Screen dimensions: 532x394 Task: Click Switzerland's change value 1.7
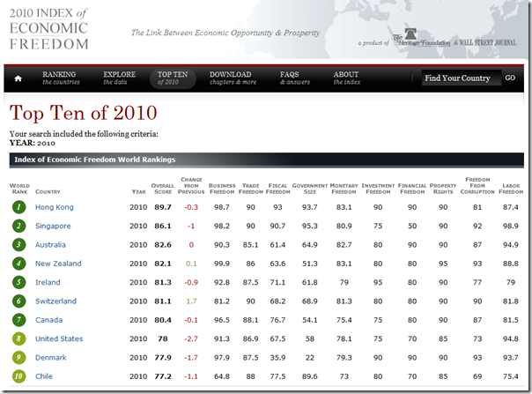pyautogui.click(x=191, y=301)
